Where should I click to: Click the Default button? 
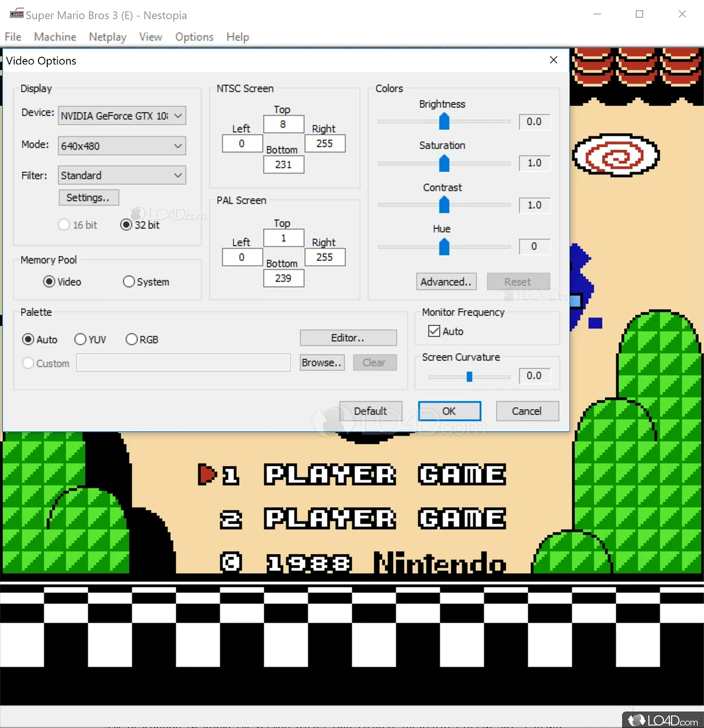[x=371, y=411]
